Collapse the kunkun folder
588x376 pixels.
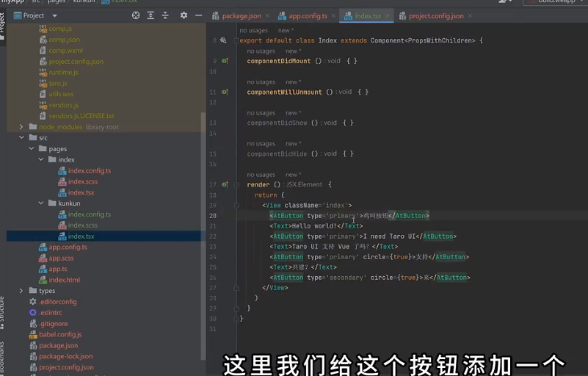41,203
